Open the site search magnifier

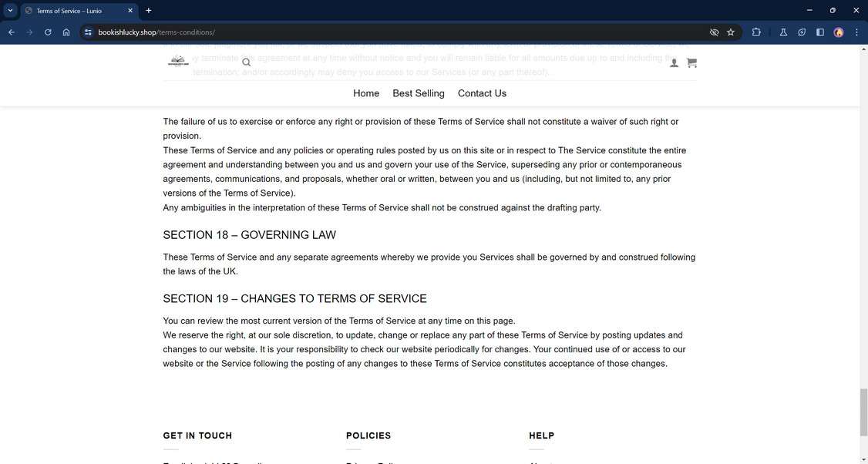tap(247, 62)
